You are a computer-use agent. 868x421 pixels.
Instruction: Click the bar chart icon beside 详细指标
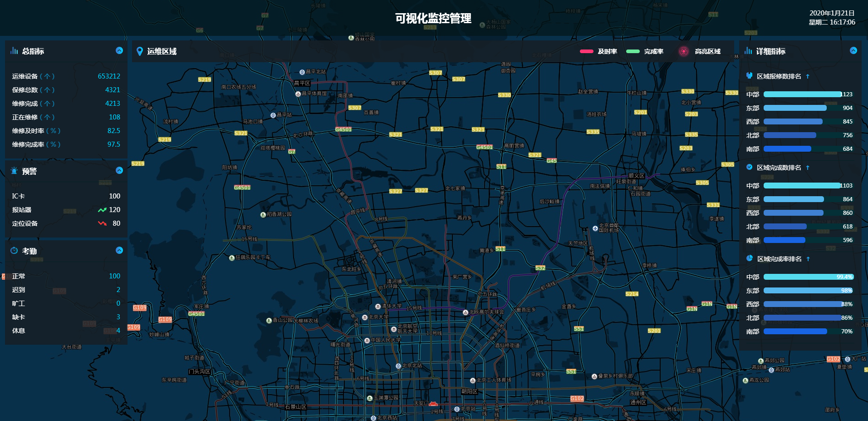tap(748, 51)
